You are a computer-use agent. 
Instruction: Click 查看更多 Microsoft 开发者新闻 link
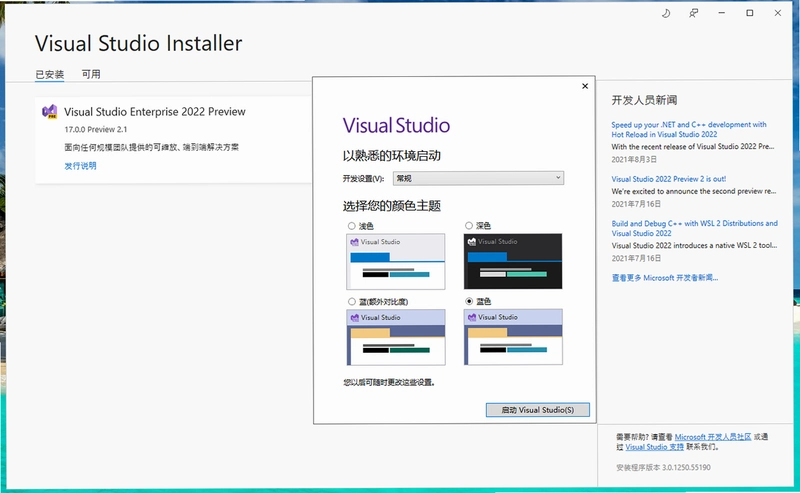[x=665, y=278]
